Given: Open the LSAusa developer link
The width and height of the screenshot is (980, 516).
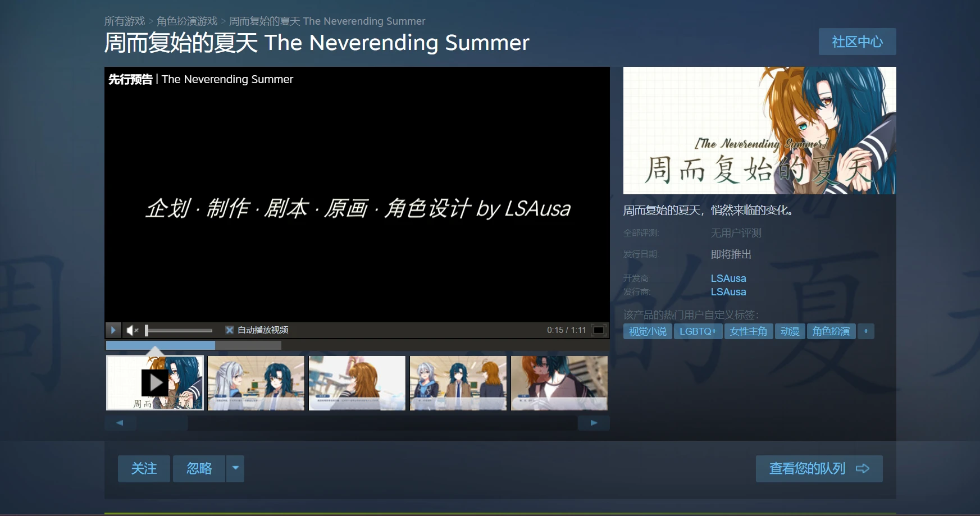Looking at the screenshot, I should pos(728,278).
